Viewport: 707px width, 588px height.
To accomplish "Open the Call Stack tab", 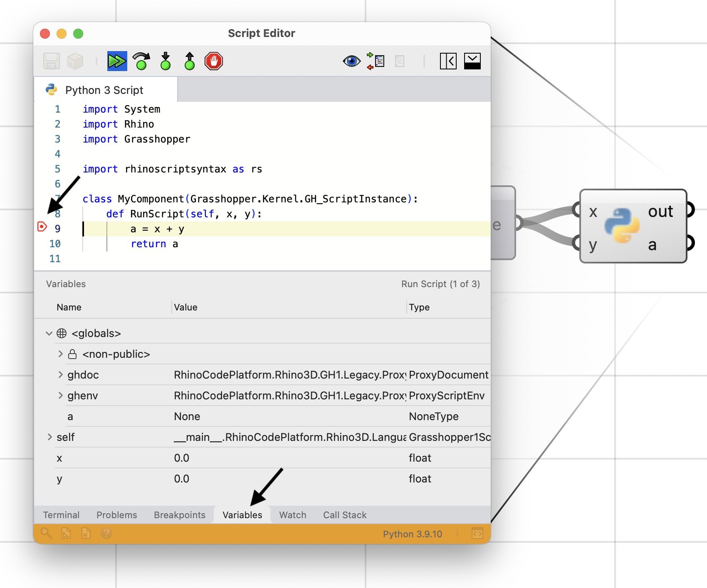I will (x=345, y=515).
